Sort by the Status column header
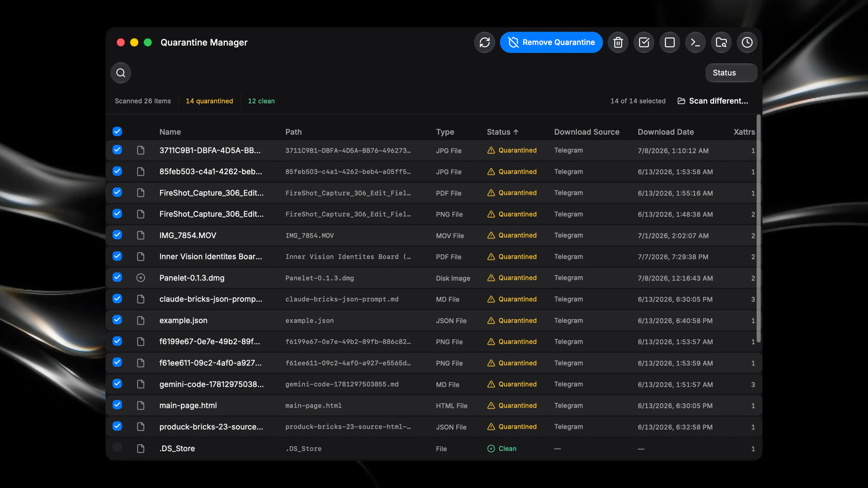 (502, 132)
